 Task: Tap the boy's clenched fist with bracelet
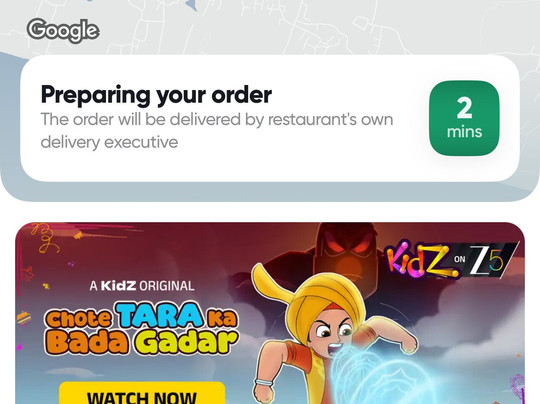tap(264, 389)
